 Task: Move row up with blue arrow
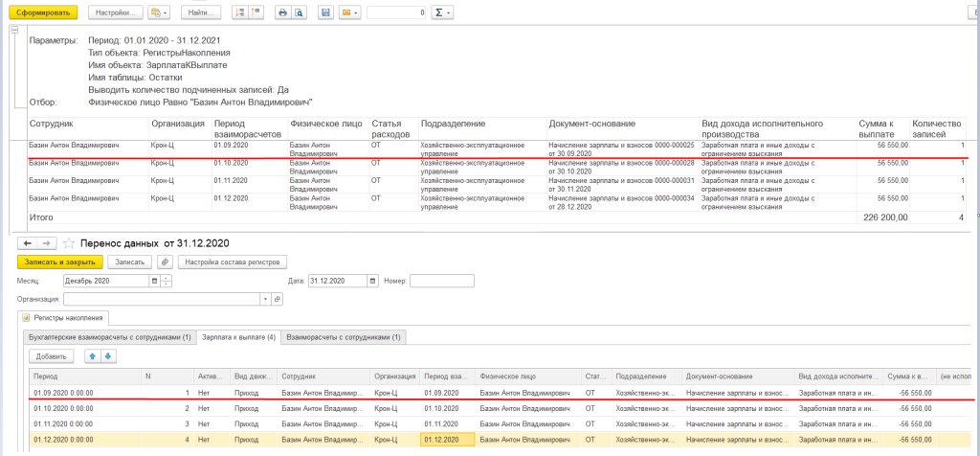pyautogui.click(x=93, y=356)
